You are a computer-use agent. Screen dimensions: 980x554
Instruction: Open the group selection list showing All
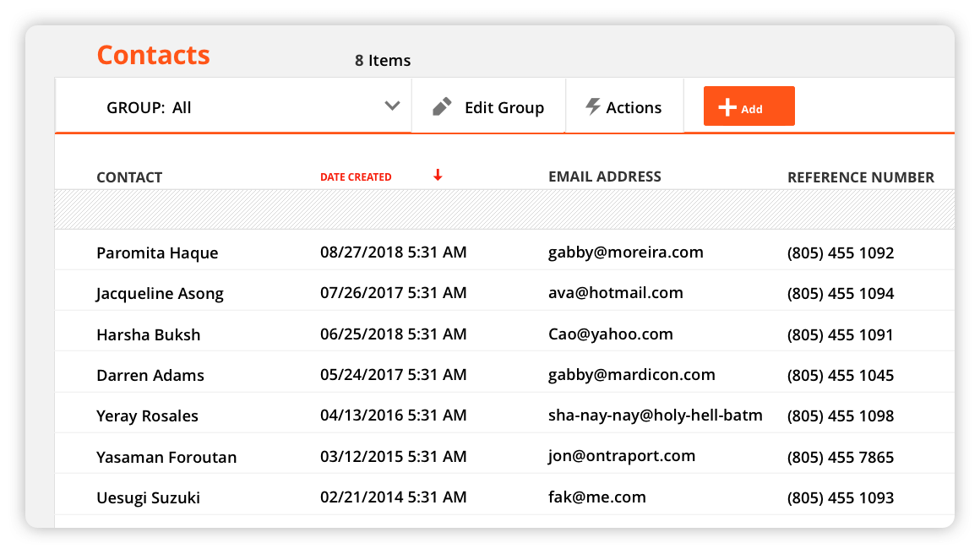[x=232, y=106]
